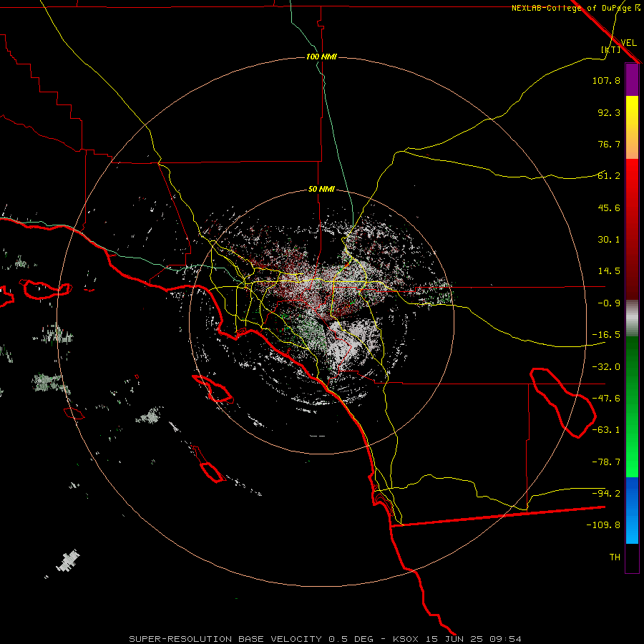Select the 92.3 velocity scale value
Viewport: 644px width, 644px height.
coord(609,112)
